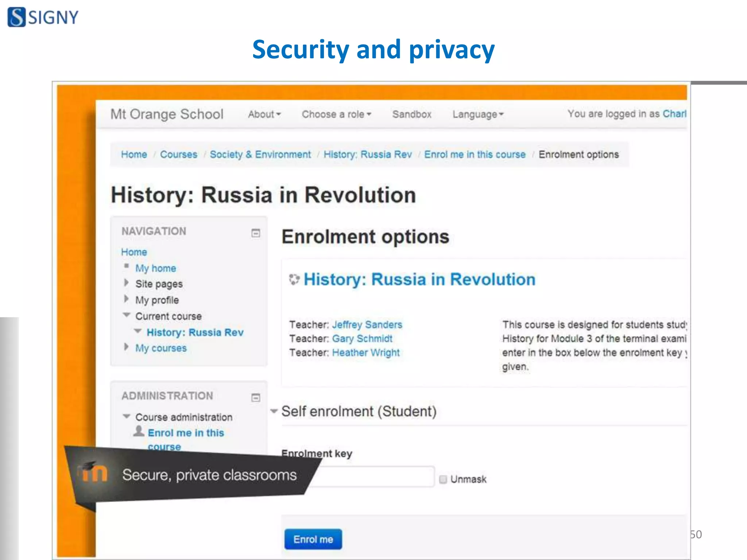Tick the Unmask checkbox
Screen dimensions: 747x560
point(443,479)
